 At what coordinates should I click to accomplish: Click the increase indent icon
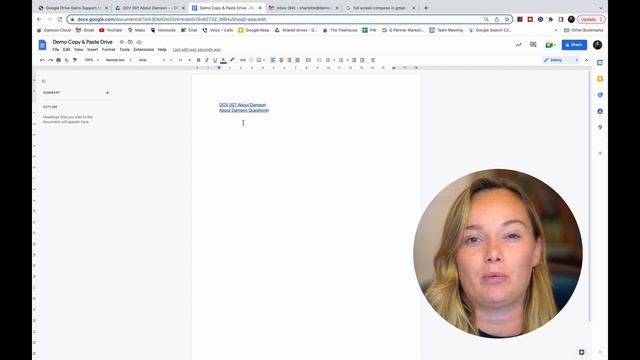click(362, 60)
